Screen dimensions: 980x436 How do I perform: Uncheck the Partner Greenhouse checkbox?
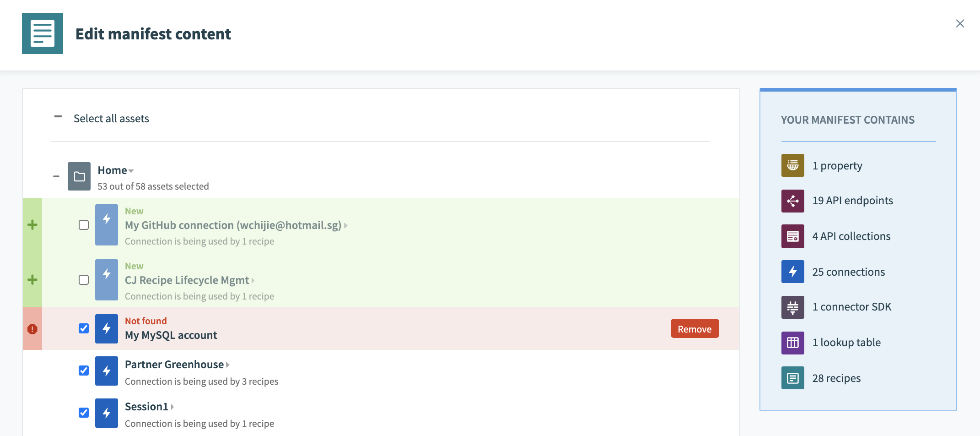click(84, 371)
